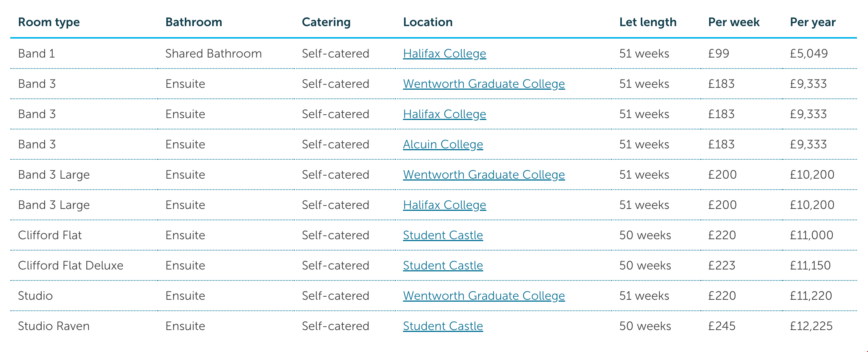
Task: Click the Bathroom column header
Action: pos(194,22)
